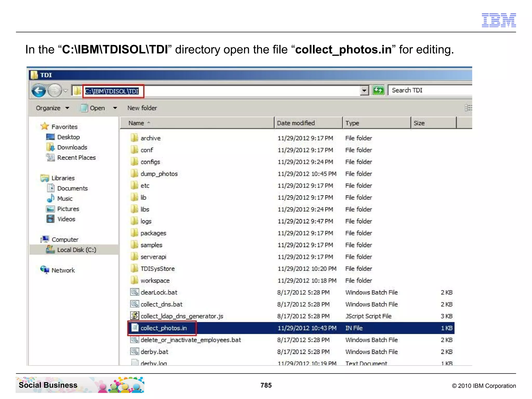Image resolution: width=532 pixels, height=399 pixels.
Task: Click the 'IN File' type cell
Action: pyautogui.click(x=354, y=328)
